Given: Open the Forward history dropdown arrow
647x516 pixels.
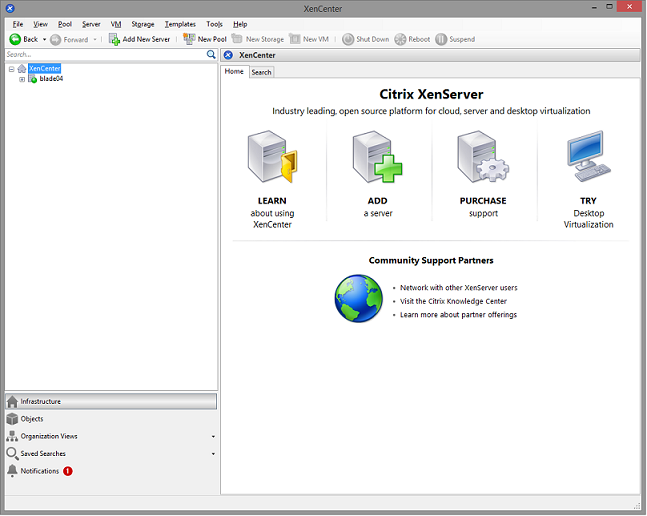Looking at the screenshot, I should (94, 40).
